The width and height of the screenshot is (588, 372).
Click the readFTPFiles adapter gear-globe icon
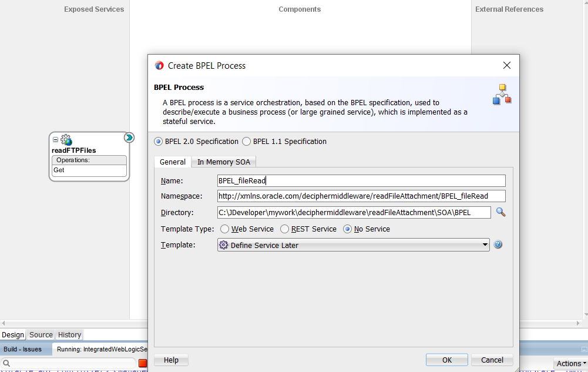pyautogui.click(x=66, y=140)
